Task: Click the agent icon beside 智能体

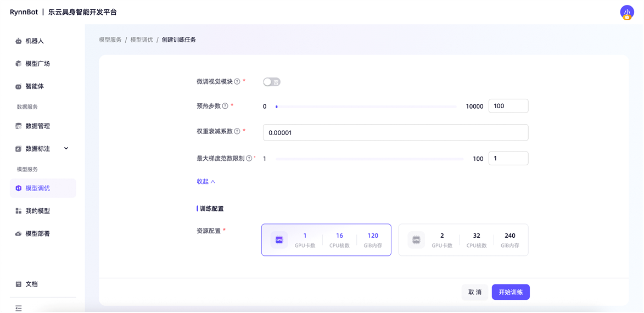Action: point(18,87)
